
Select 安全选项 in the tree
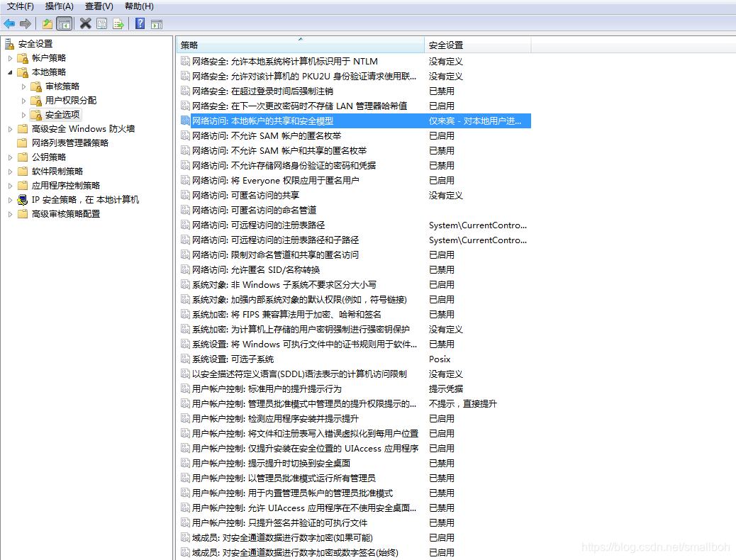(62, 115)
